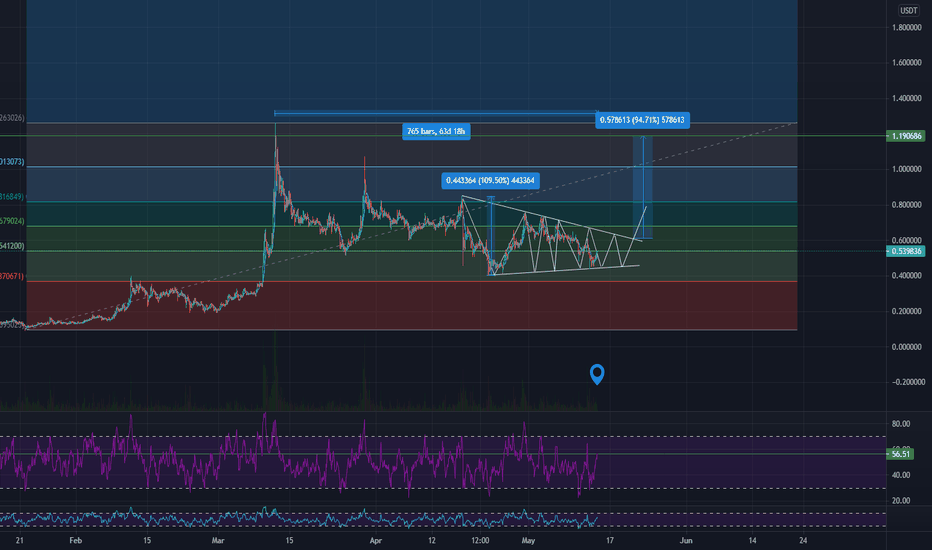Click the 0.600000 price axis value
This screenshot has height=550, width=932.
pos(906,240)
